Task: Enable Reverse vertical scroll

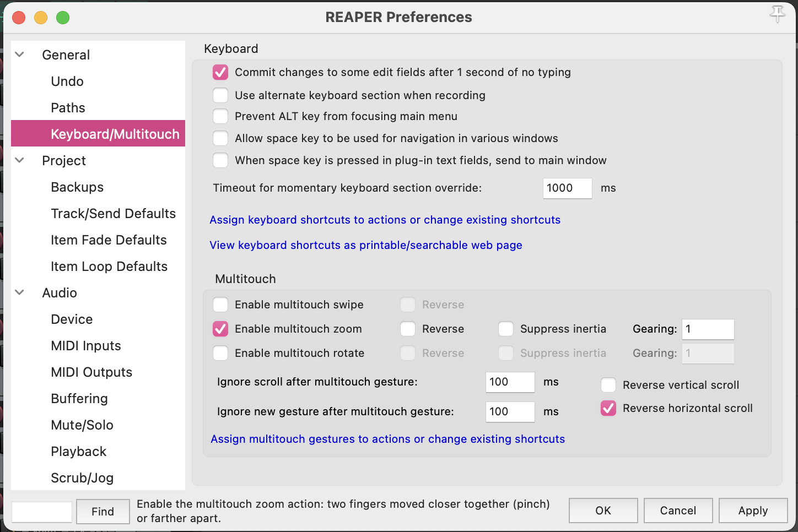Action: tap(608, 385)
